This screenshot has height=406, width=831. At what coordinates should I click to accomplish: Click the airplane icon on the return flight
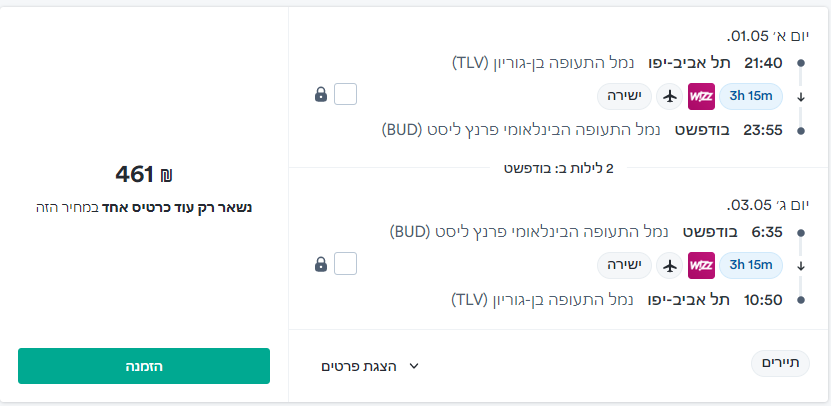pyautogui.click(x=670, y=265)
